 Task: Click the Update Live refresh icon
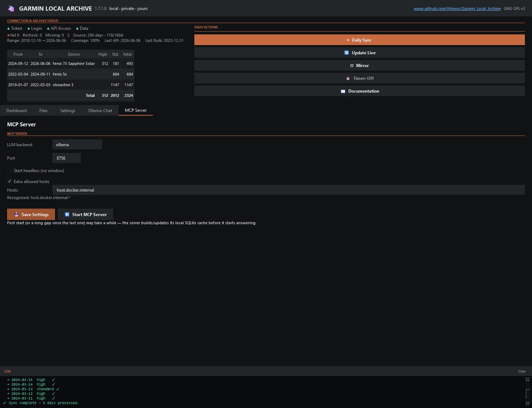pyautogui.click(x=347, y=53)
